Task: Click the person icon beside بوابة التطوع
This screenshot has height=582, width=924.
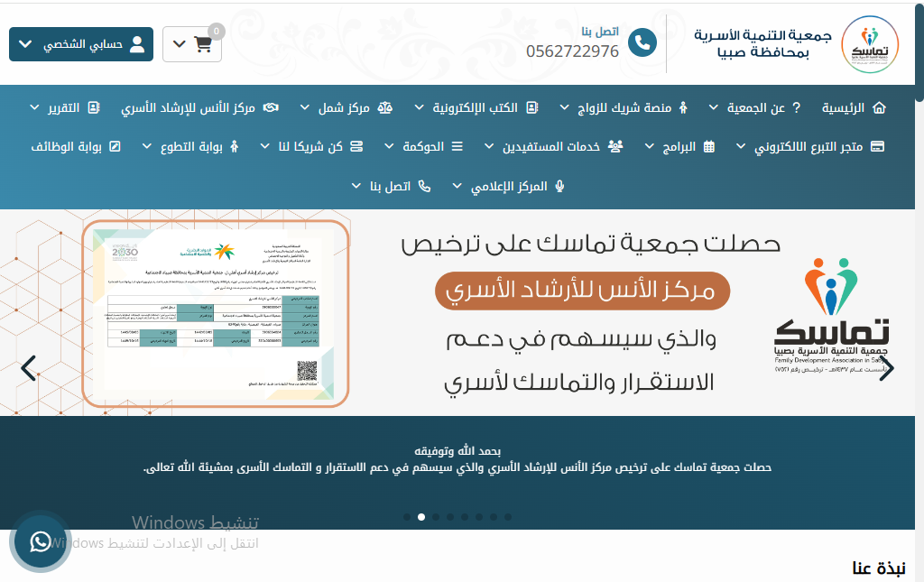Action: coord(235,147)
